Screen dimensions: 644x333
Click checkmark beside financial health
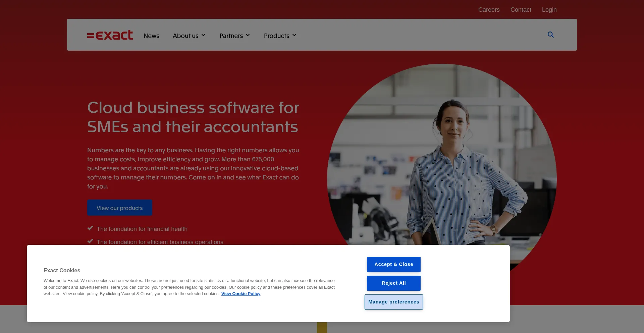pos(90,228)
